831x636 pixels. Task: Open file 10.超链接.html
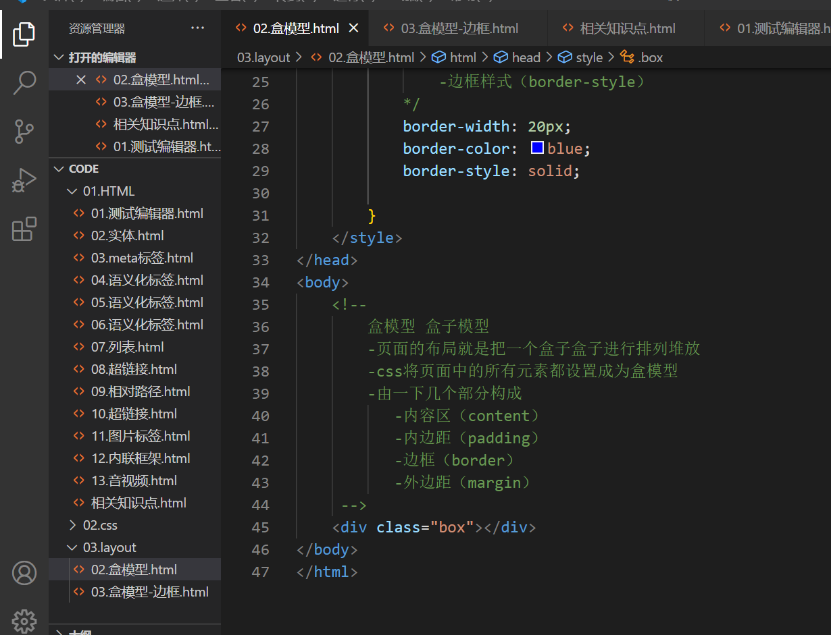(134, 413)
